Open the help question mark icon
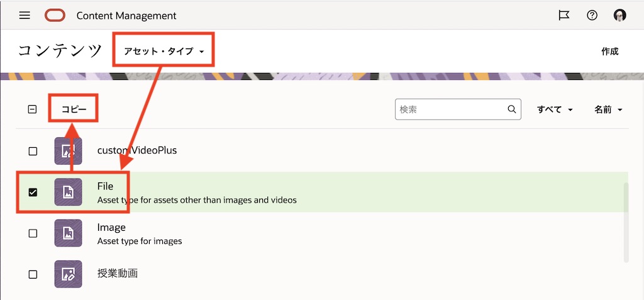 592,16
